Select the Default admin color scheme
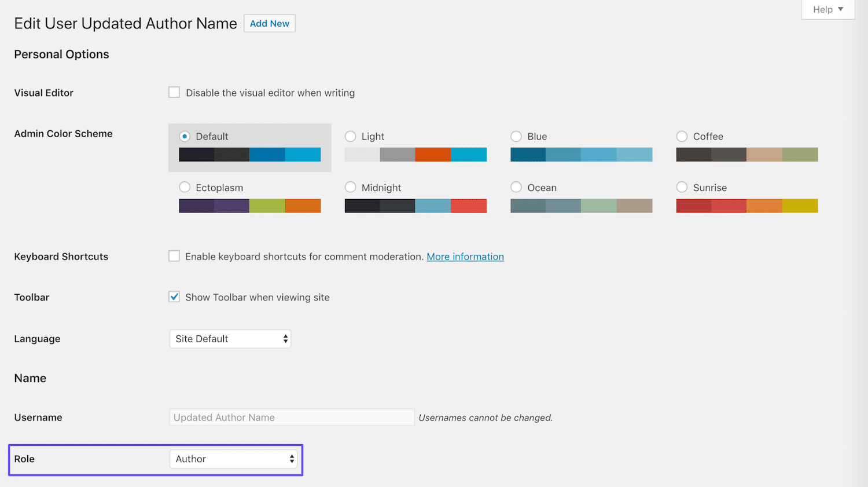 pyautogui.click(x=185, y=136)
